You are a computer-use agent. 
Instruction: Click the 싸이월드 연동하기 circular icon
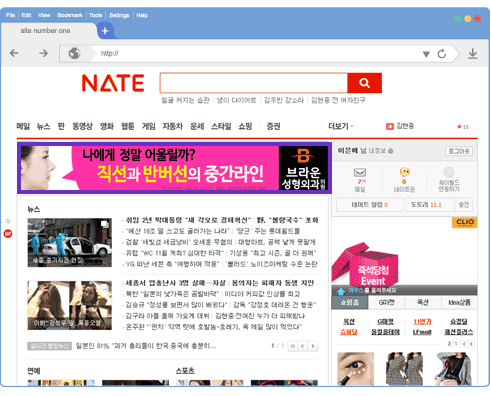[449, 172]
